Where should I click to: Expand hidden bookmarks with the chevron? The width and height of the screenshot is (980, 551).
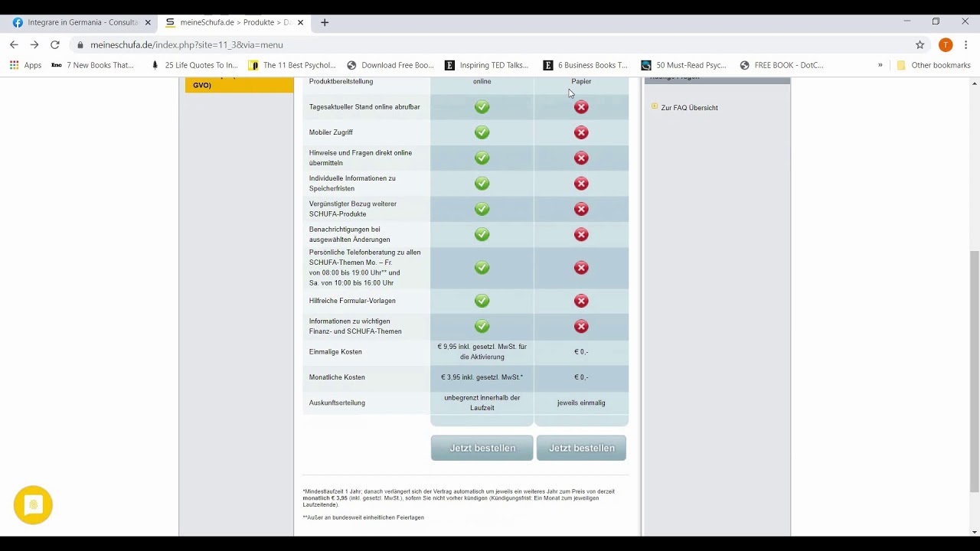coord(880,65)
